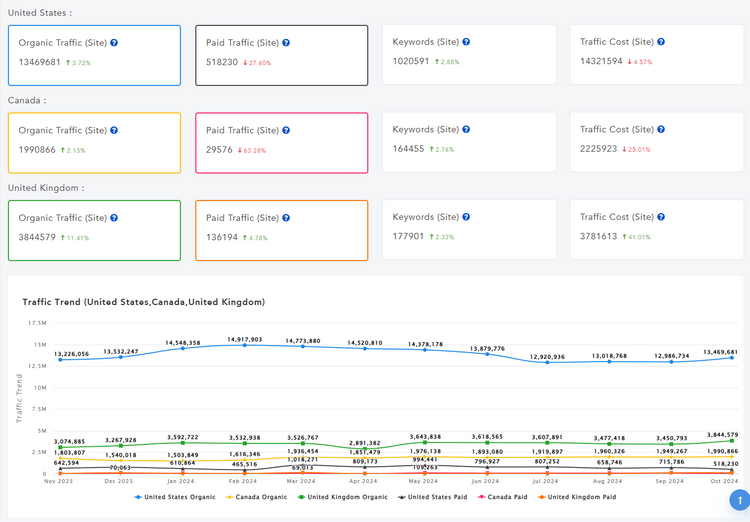This screenshot has width=750, height=522.
Task: Click help icon beside United Kingdom Organic Traffic
Action: pos(114,218)
